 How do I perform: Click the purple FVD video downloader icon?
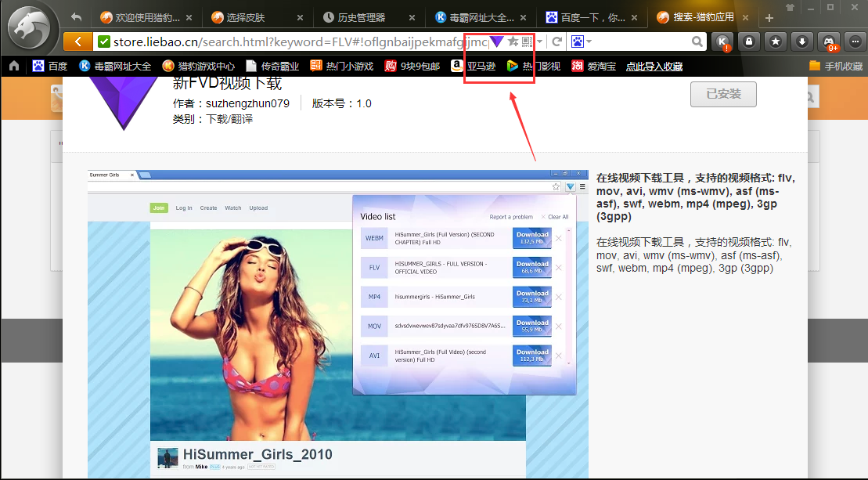497,42
